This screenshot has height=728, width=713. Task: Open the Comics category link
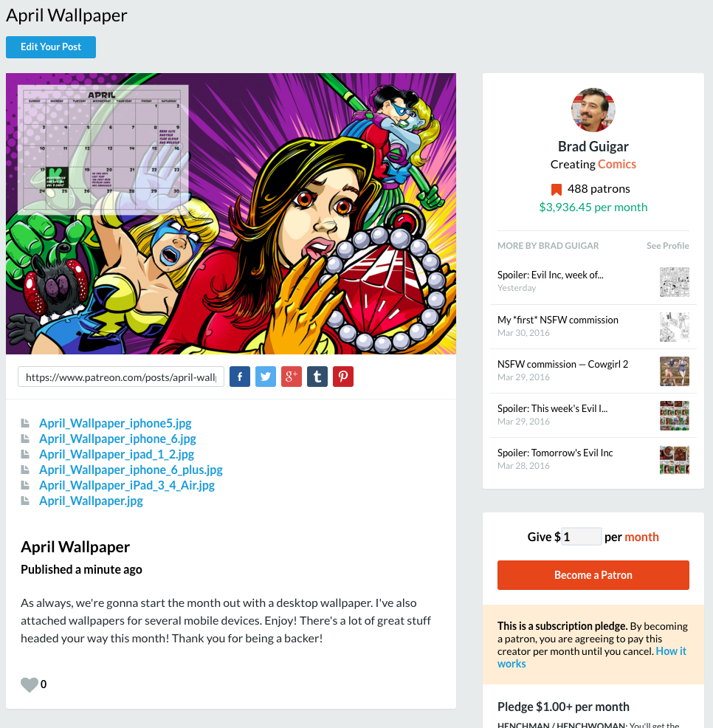point(617,165)
